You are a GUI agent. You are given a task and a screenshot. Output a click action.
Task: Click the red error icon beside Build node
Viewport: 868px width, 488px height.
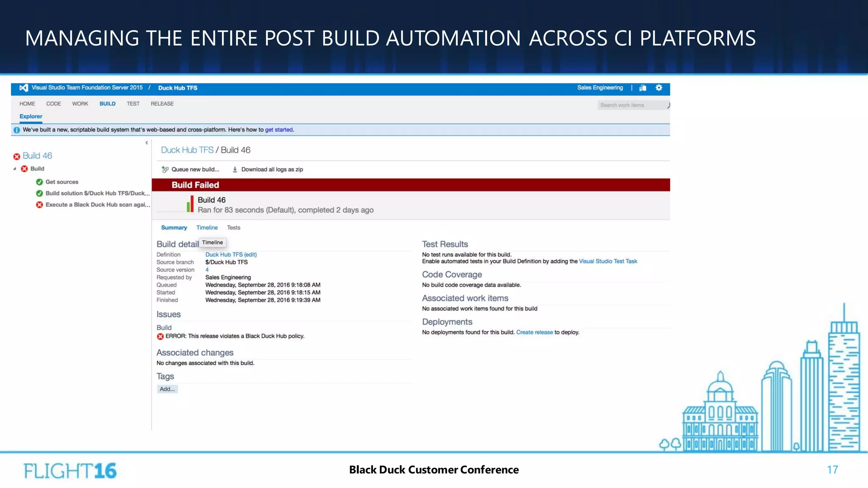coord(24,169)
